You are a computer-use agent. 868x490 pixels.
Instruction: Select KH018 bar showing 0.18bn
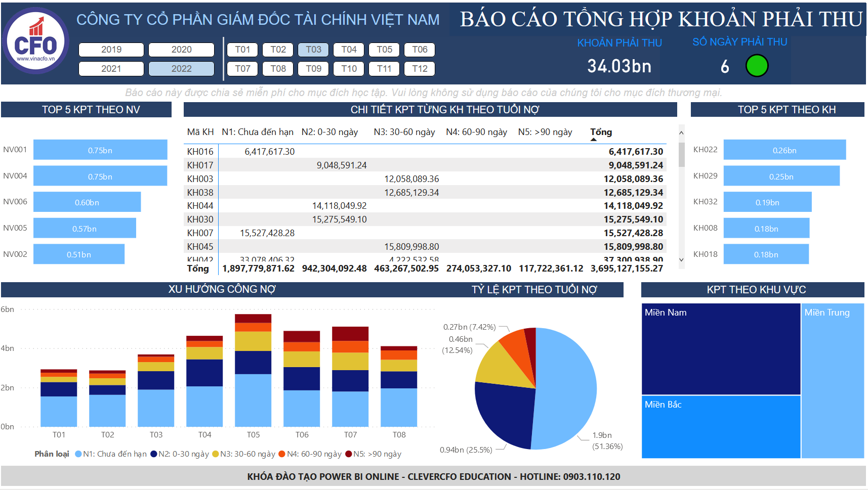pyautogui.click(x=766, y=254)
